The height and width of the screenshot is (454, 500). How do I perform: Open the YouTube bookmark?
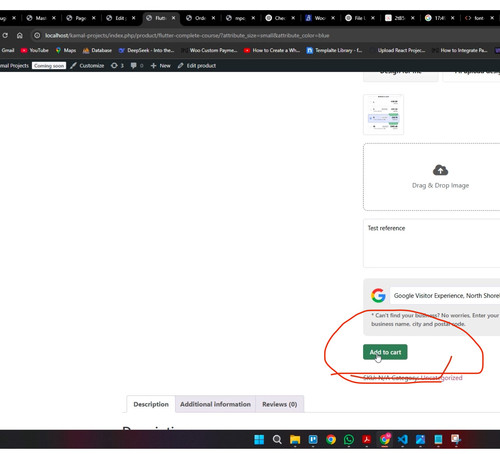coord(35,50)
